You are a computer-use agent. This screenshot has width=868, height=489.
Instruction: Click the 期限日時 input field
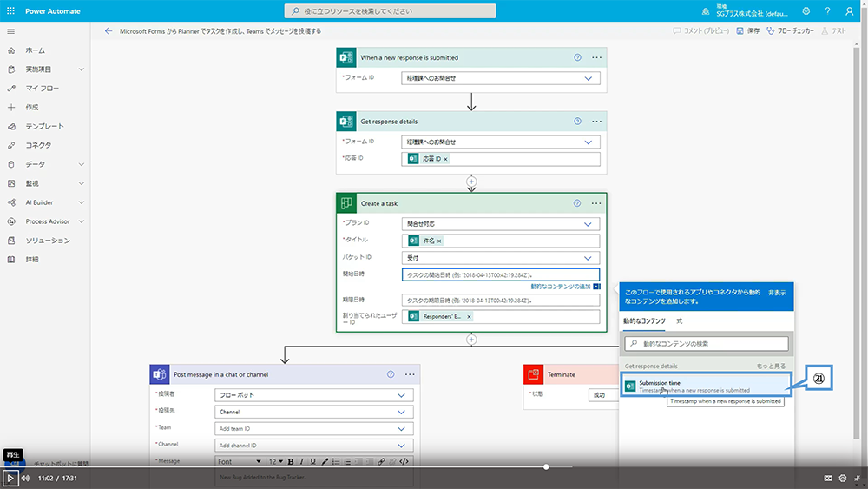tap(501, 301)
